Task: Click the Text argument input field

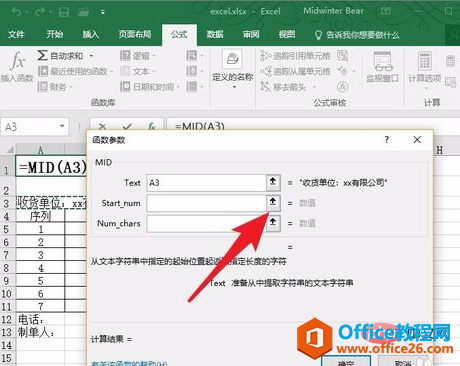Action: (206, 183)
